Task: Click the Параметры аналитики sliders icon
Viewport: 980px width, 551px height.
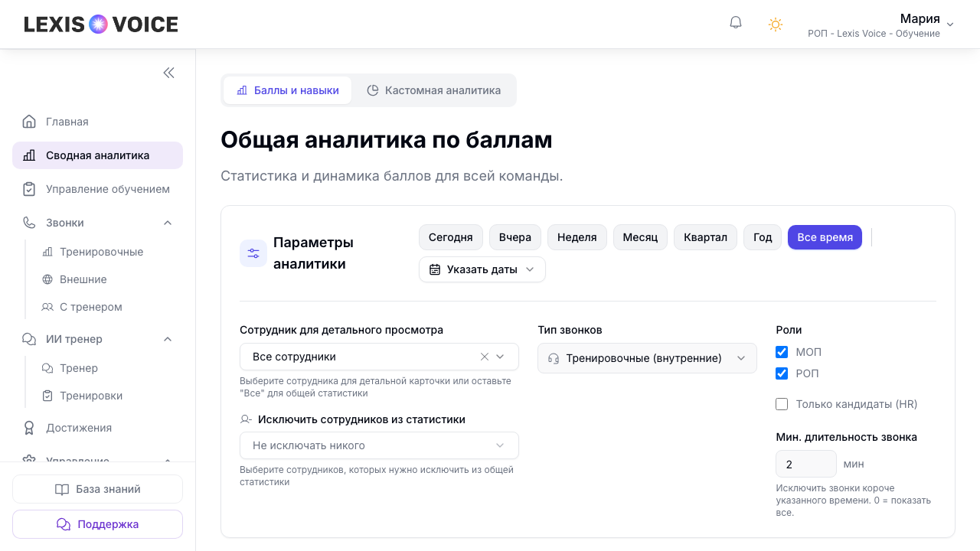Action: coord(253,253)
